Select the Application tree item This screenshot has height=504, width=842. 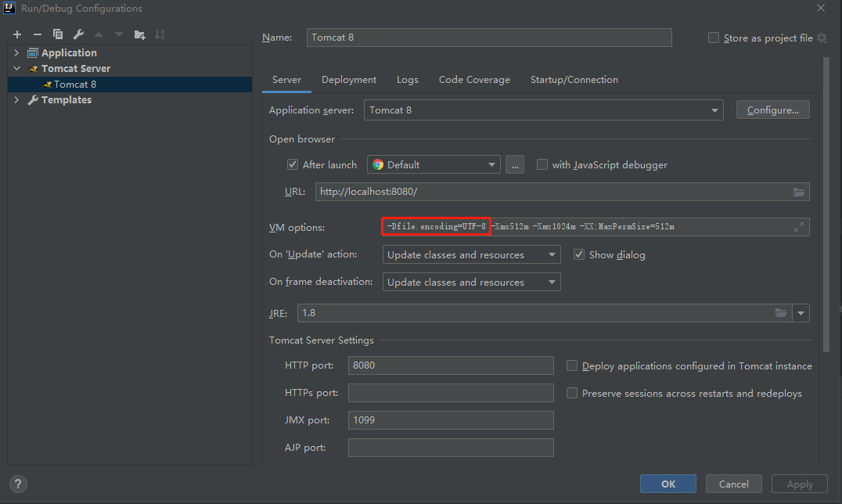[69, 52]
